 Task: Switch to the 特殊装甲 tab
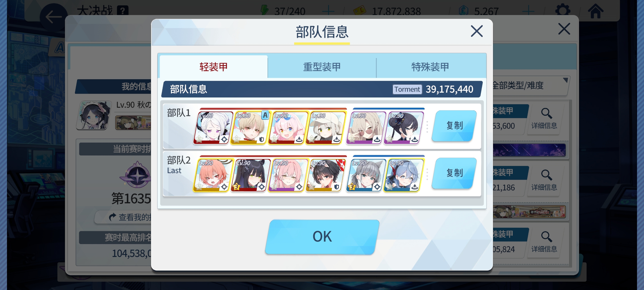(430, 67)
